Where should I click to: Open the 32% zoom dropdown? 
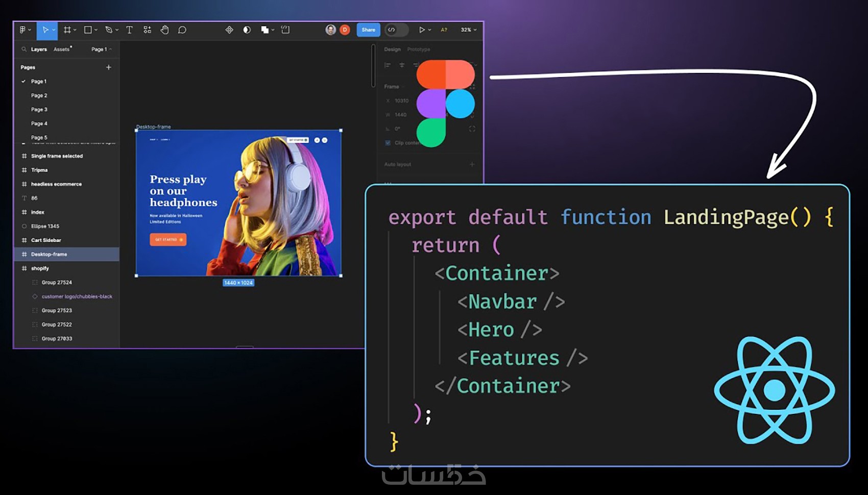(468, 30)
